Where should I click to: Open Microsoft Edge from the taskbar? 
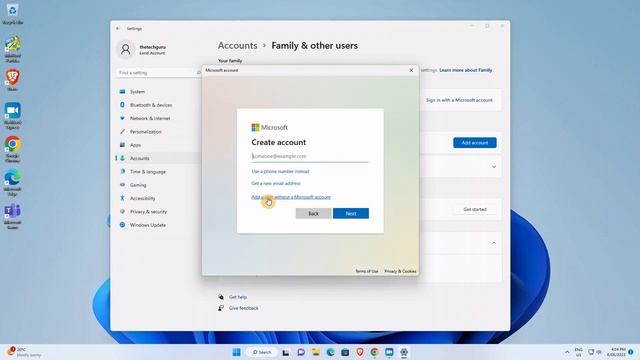(x=330, y=352)
